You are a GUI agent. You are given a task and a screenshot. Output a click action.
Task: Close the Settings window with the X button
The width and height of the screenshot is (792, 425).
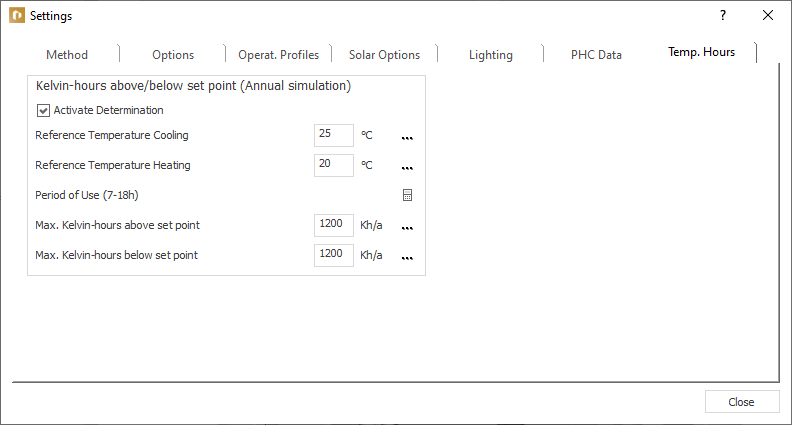tap(768, 15)
